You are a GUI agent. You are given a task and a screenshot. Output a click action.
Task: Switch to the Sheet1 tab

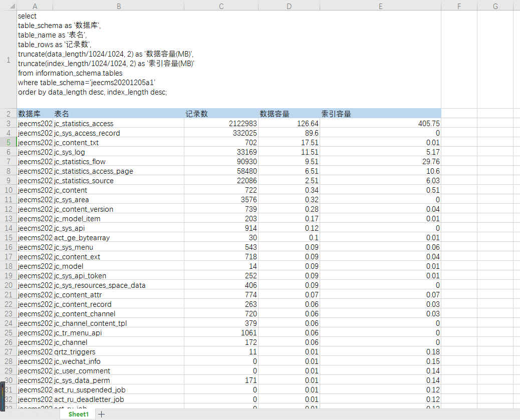click(78, 414)
